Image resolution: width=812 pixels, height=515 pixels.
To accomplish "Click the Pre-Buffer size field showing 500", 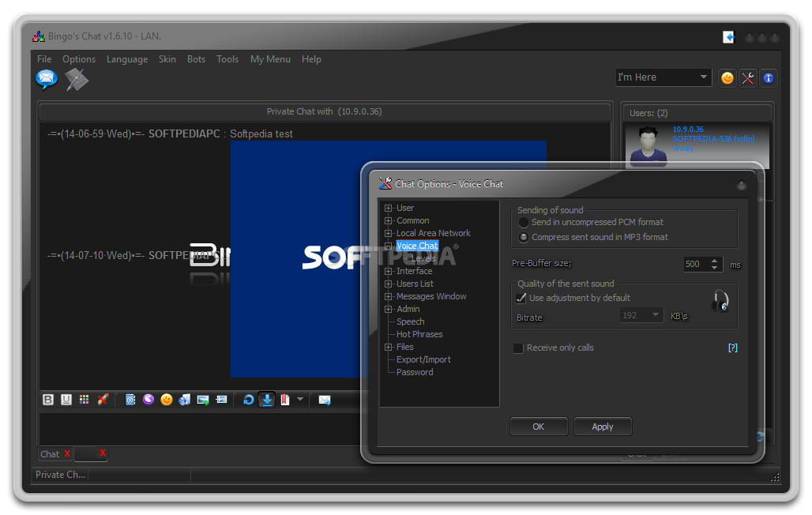I will tap(697, 265).
